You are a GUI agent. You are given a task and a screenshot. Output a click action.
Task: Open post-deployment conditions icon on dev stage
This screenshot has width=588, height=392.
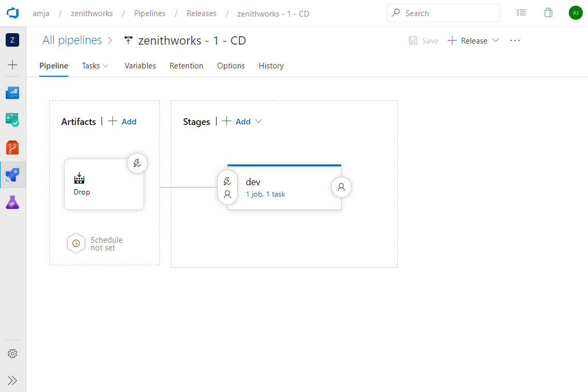point(341,187)
